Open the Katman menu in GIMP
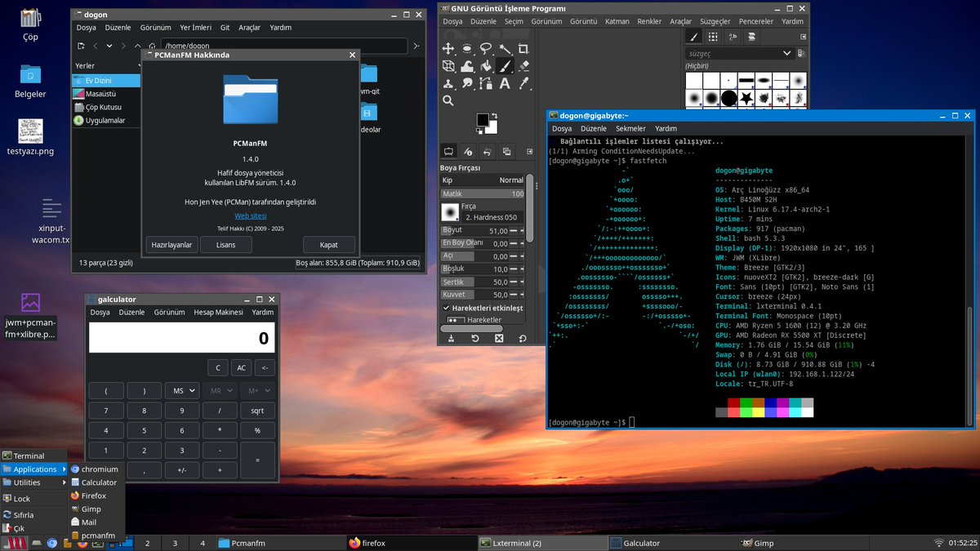This screenshot has width=980, height=551. point(617,21)
